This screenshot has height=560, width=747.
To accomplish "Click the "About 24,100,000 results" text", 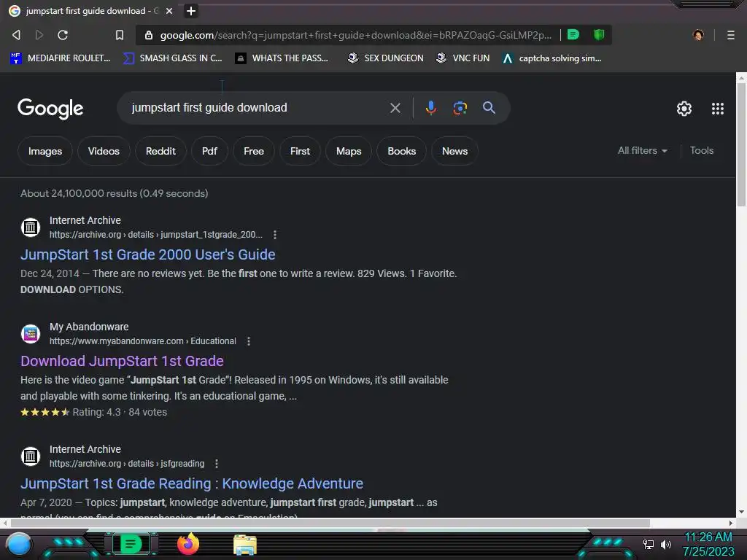I will (x=79, y=193).
